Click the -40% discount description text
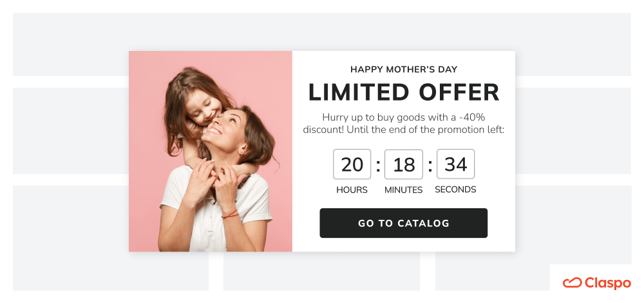644x303 pixels. (x=404, y=123)
